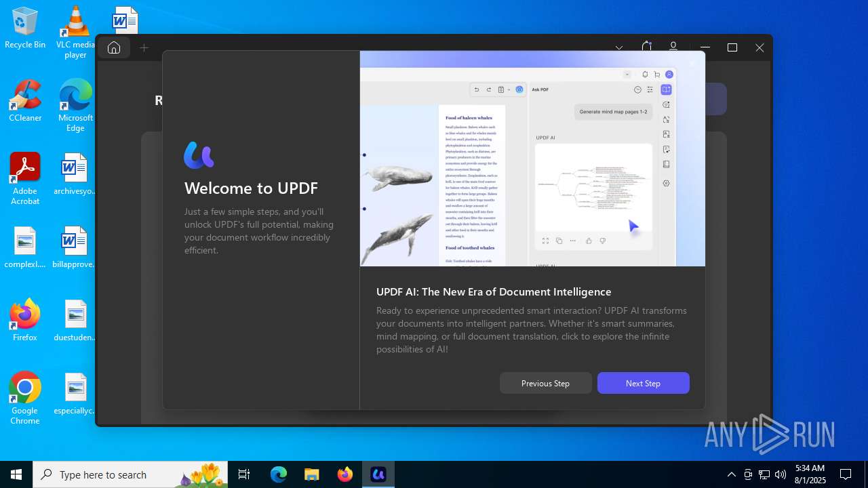The width and height of the screenshot is (868, 488).
Task: Open Task View on the taskbar
Action: pos(244,474)
